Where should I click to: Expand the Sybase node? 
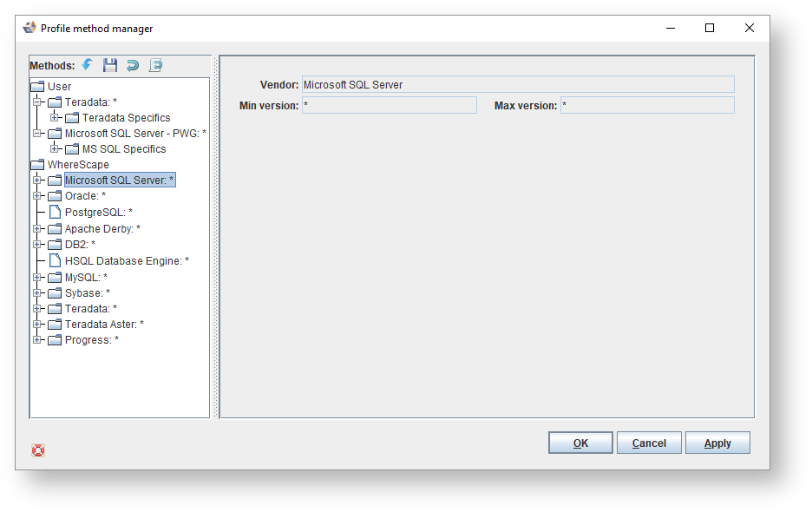pos(37,292)
